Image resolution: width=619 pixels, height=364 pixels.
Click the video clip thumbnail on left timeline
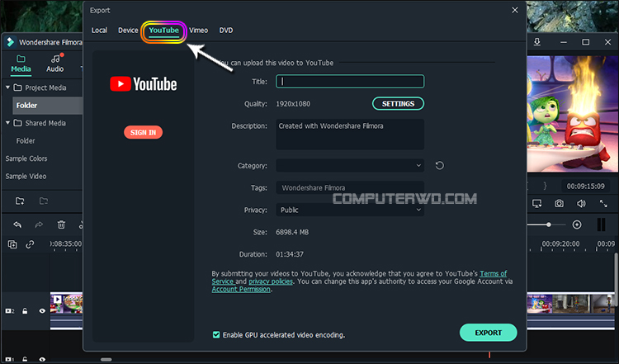pos(66,304)
